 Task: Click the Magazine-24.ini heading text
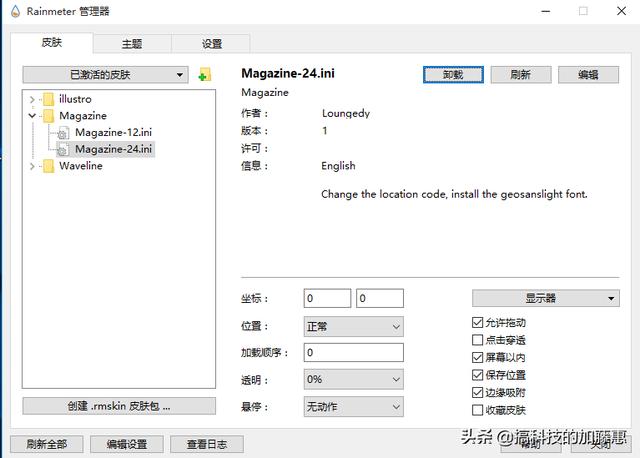pyautogui.click(x=288, y=73)
